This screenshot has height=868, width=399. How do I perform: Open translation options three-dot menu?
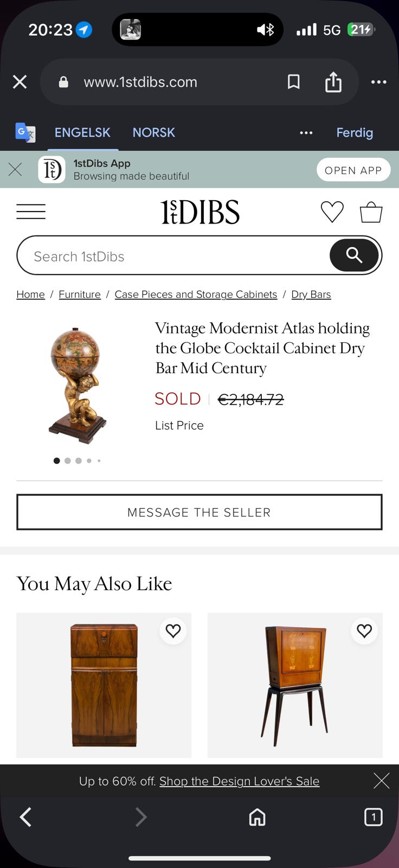tap(306, 132)
